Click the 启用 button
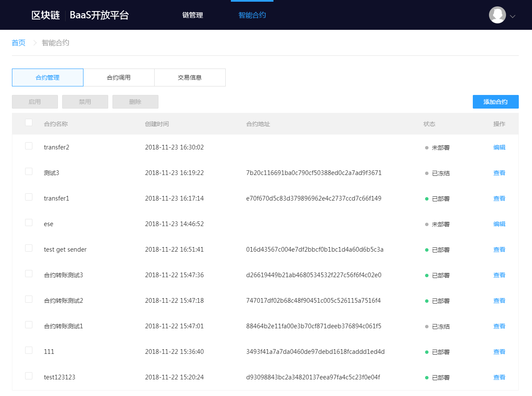532x396 pixels. (35, 102)
